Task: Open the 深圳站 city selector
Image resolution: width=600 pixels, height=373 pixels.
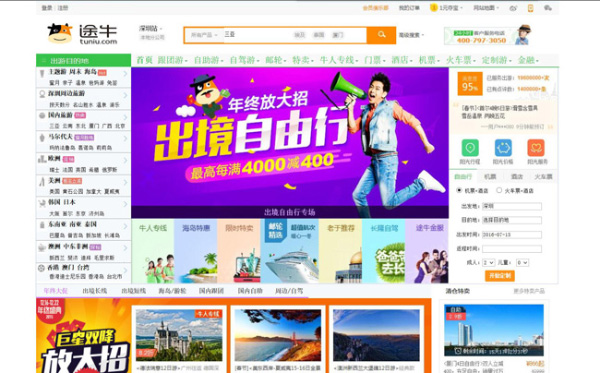Action: tap(150, 29)
